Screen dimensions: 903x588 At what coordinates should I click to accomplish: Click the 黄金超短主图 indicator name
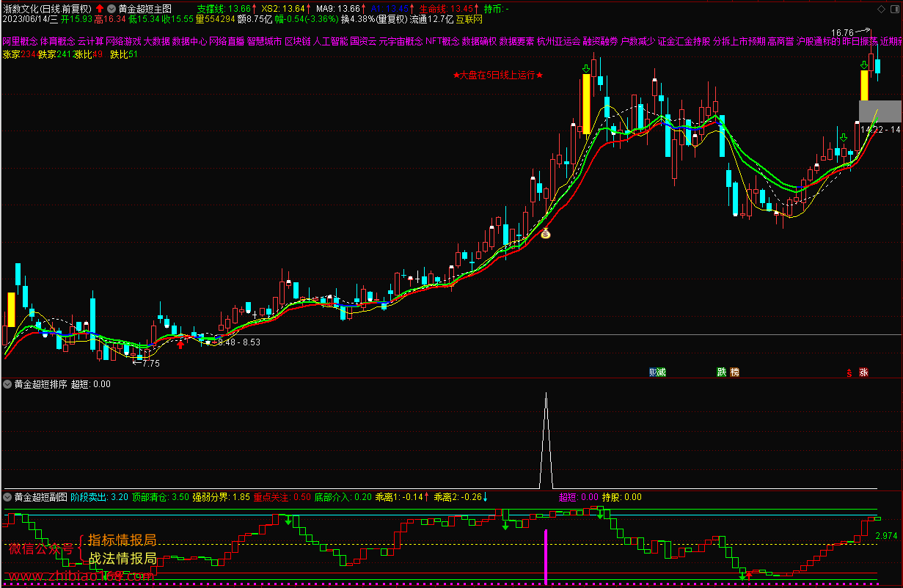(145, 9)
